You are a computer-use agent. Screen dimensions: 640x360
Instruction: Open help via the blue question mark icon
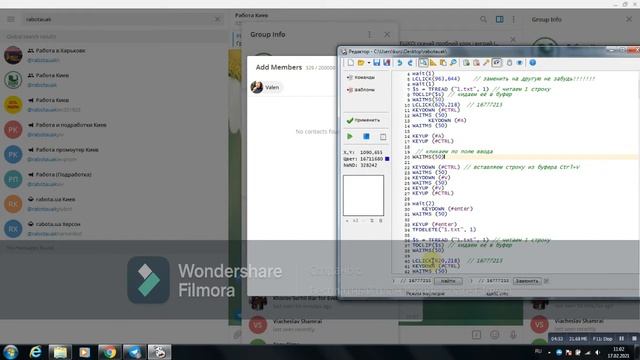[533, 63]
